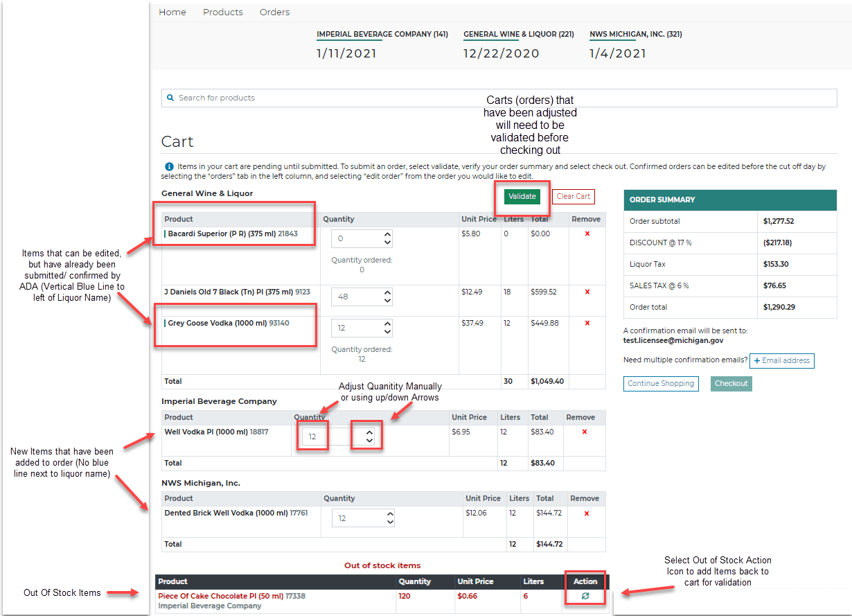Increase Bacardi Superior quantity using up arrow
This screenshot has height=616, width=852.
tap(387, 234)
